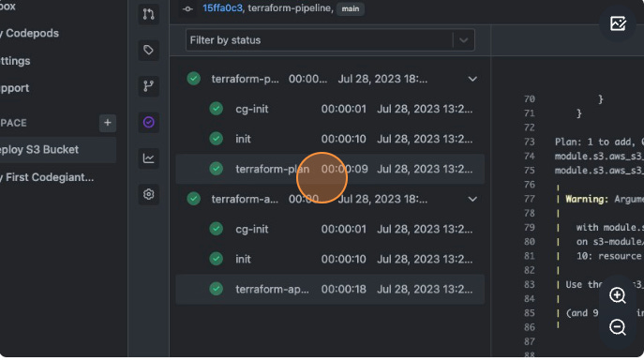This screenshot has height=361, width=644.
Task: Open the pipelines check-circle sidebar icon
Action: 149,122
